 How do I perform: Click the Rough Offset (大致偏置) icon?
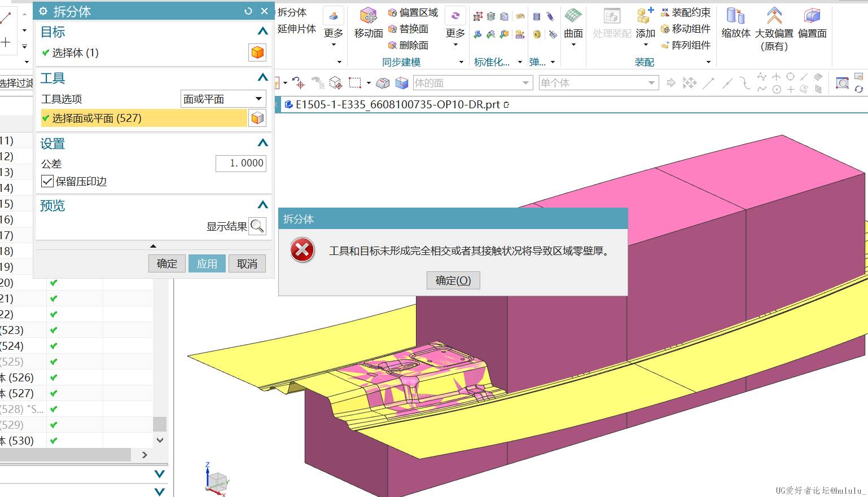pyautogui.click(x=774, y=16)
